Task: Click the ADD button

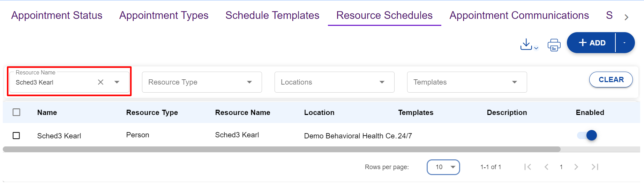Action: 592,43
